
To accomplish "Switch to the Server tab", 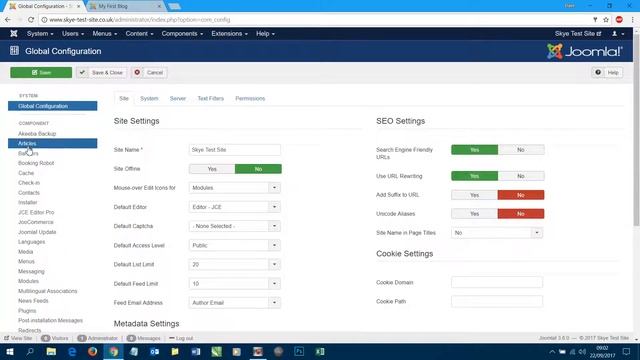I will pyautogui.click(x=178, y=98).
